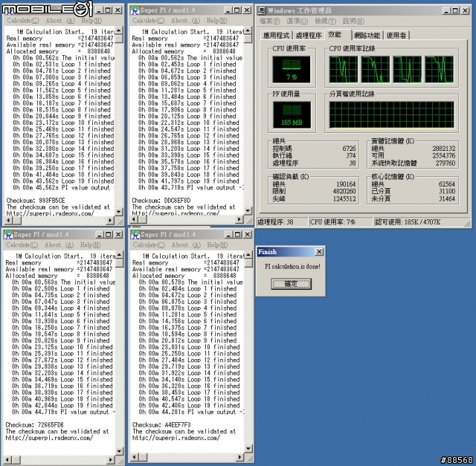476x466 pixels.
Task: Click 確定 in the Finish dialog
Action: [x=291, y=284]
